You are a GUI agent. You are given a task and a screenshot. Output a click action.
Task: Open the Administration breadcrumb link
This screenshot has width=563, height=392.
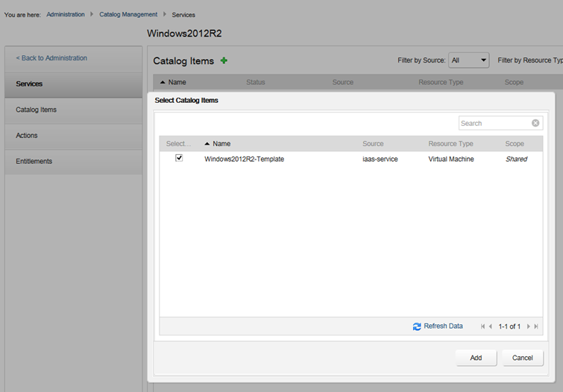click(66, 14)
